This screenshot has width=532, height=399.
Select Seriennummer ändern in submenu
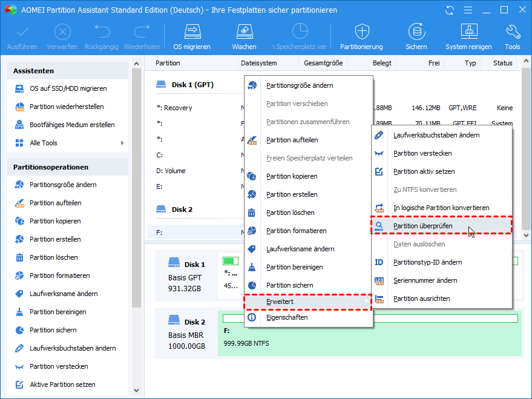(x=441, y=280)
